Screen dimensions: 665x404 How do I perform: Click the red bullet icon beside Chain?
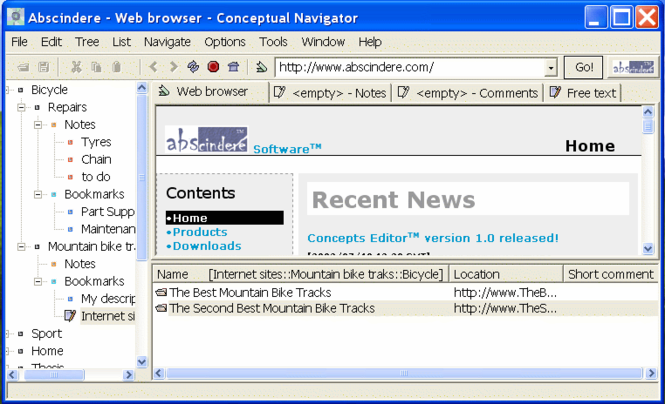click(x=70, y=159)
